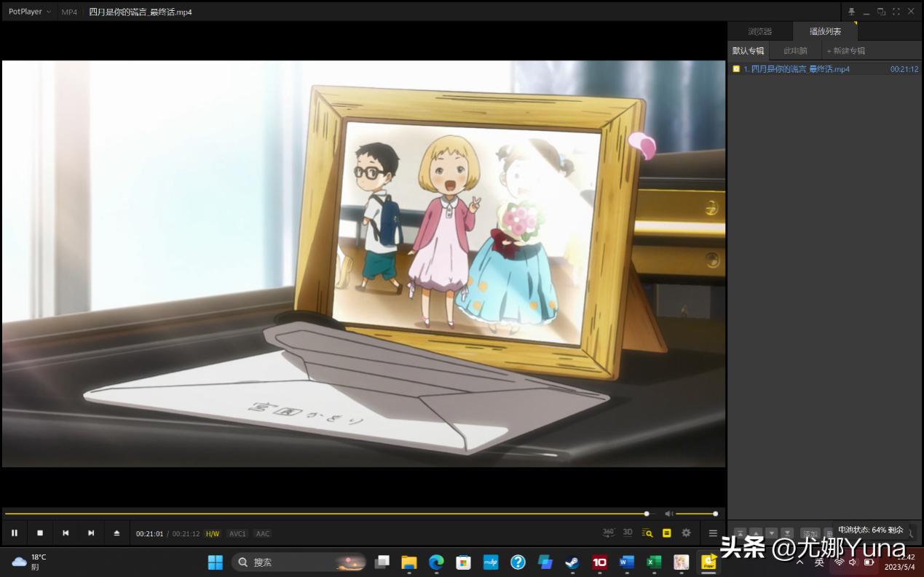Open the Windows Start menu
Screen dimensions: 924x577
point(216,562)
